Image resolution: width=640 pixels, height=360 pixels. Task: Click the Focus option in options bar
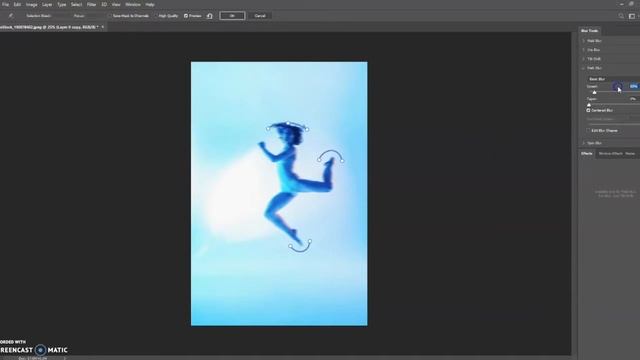coord(79,16)
